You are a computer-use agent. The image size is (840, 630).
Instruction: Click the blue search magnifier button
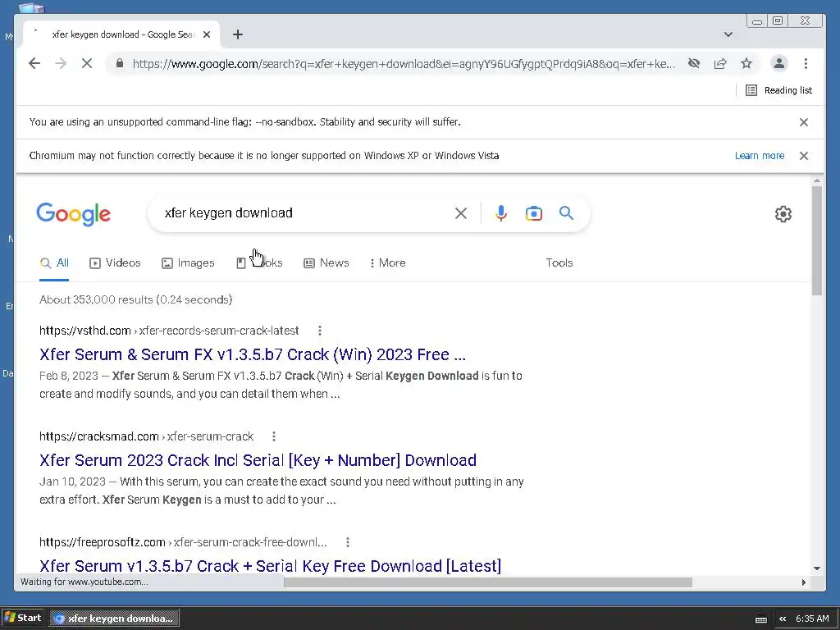click(x=566, y=213)
